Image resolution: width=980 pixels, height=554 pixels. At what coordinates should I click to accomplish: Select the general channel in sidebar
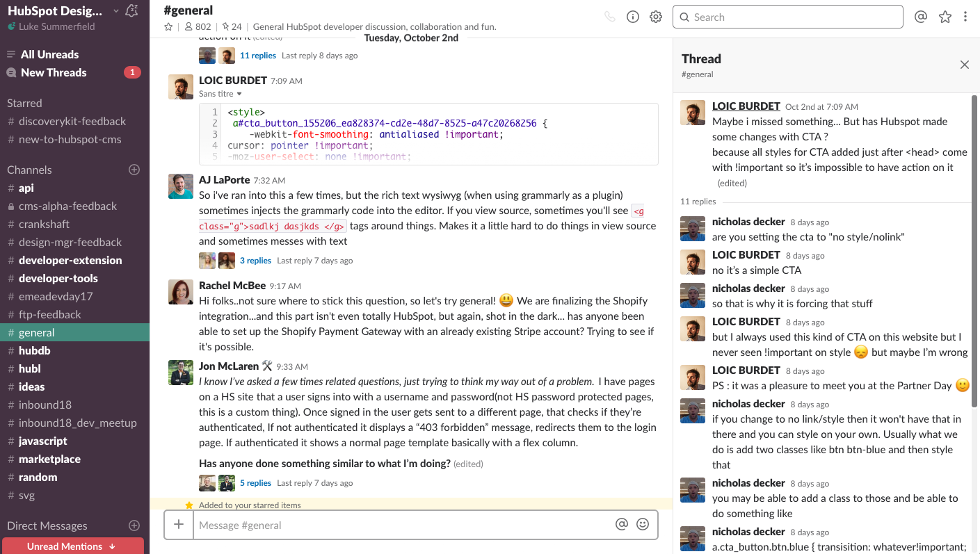point(74,332)
